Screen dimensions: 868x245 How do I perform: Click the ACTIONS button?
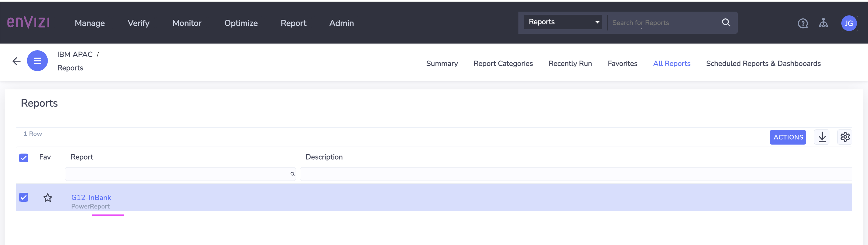(788, 137)
